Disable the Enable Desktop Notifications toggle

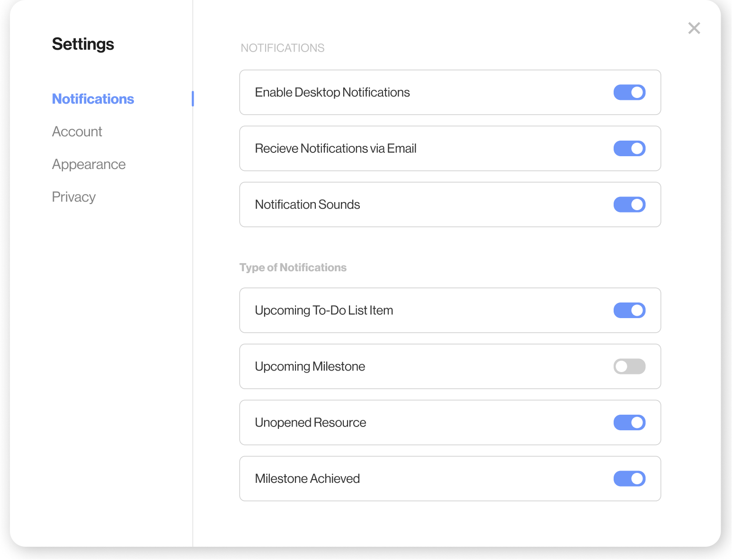pos(629,92)
